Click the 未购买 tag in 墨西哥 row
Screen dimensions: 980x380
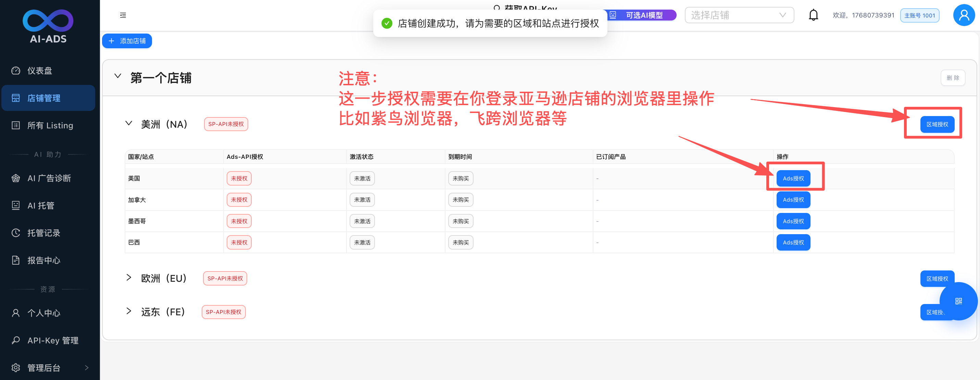tap(461, 221)
